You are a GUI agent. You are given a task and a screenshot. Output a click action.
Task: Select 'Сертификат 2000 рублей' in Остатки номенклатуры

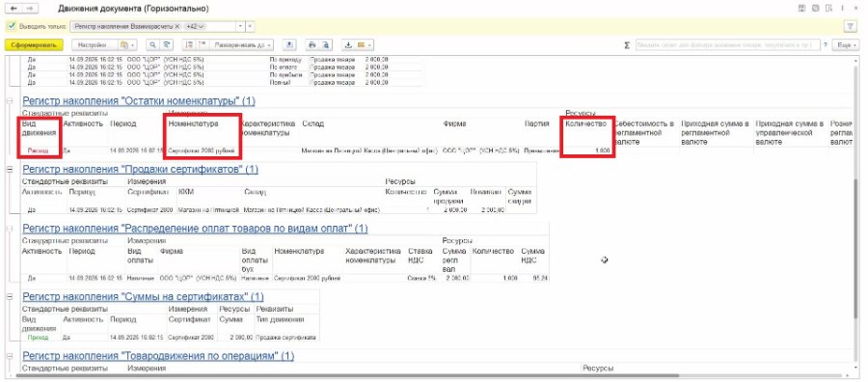[202, 150]
